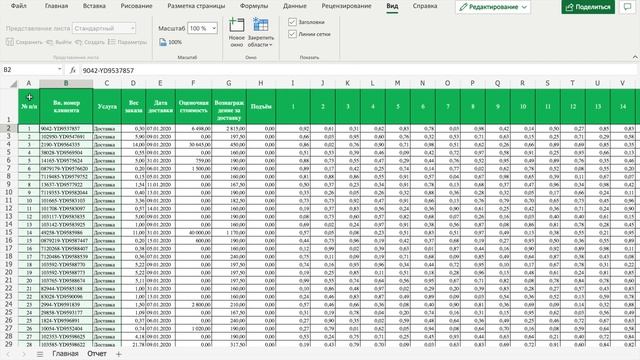This screenshot has height=360, width=640.
Task: Click the fx insert function icon
Action: coord(73,70)
